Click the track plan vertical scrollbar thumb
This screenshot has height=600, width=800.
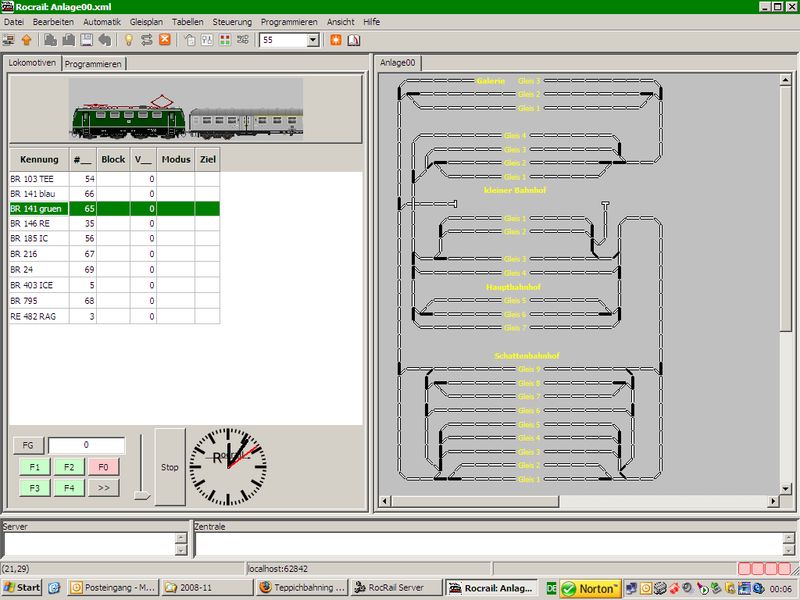[786, 208]
